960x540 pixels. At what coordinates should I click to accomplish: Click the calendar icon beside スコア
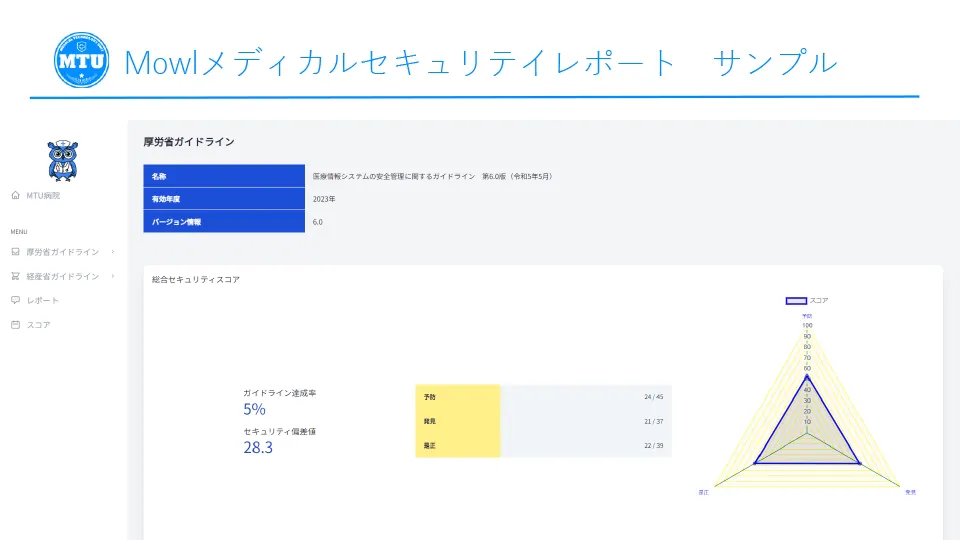coord(15,324)
